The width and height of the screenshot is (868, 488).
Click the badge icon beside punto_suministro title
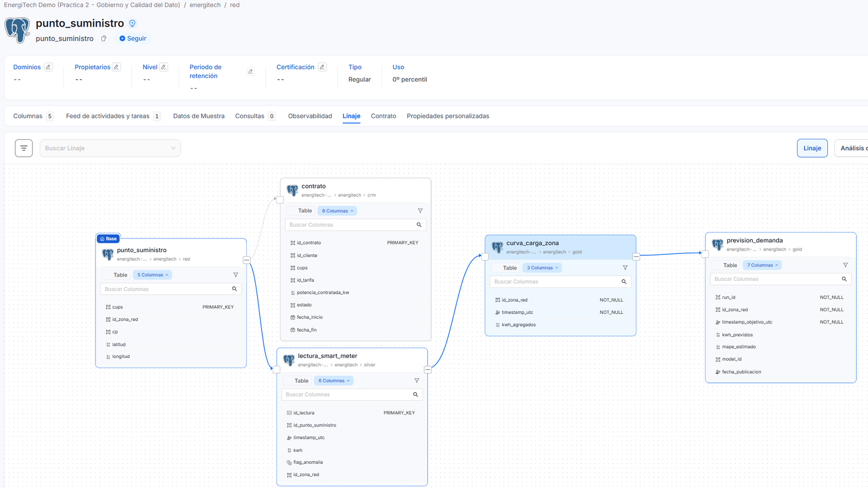coord(132,23)
